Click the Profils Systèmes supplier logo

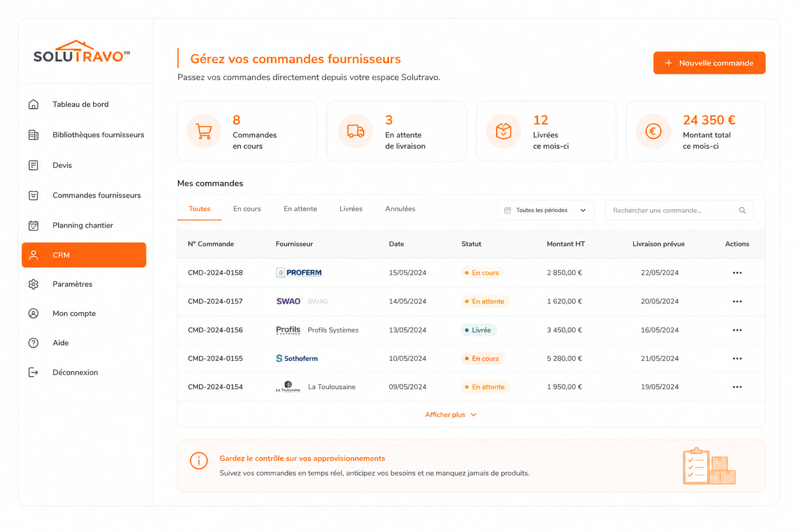[x=288, y=330]
